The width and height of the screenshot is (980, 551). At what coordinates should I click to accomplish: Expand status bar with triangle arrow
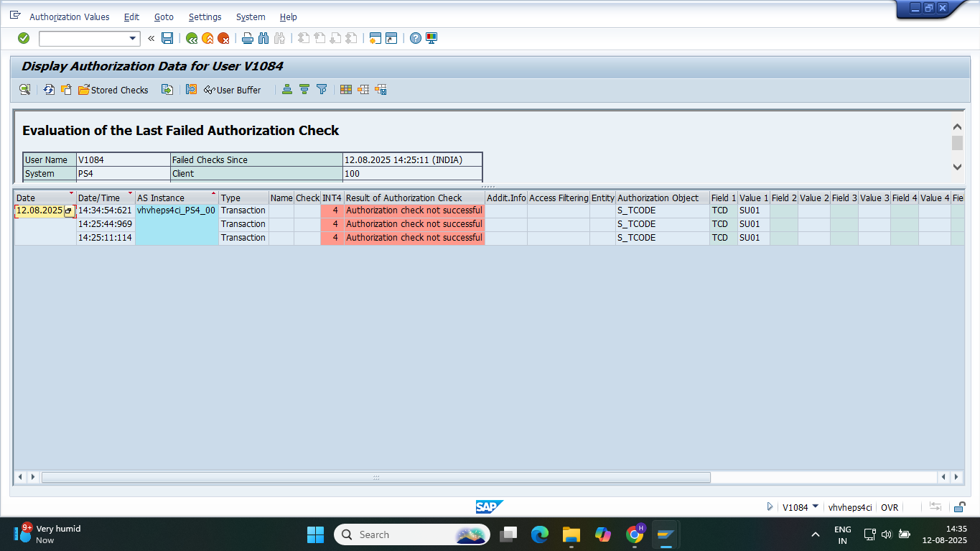coord(770,507)
